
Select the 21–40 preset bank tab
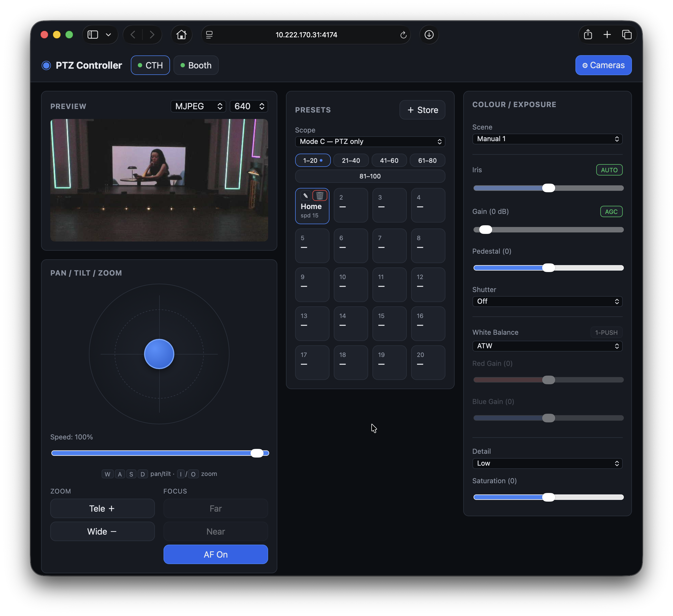click(351, 160)
